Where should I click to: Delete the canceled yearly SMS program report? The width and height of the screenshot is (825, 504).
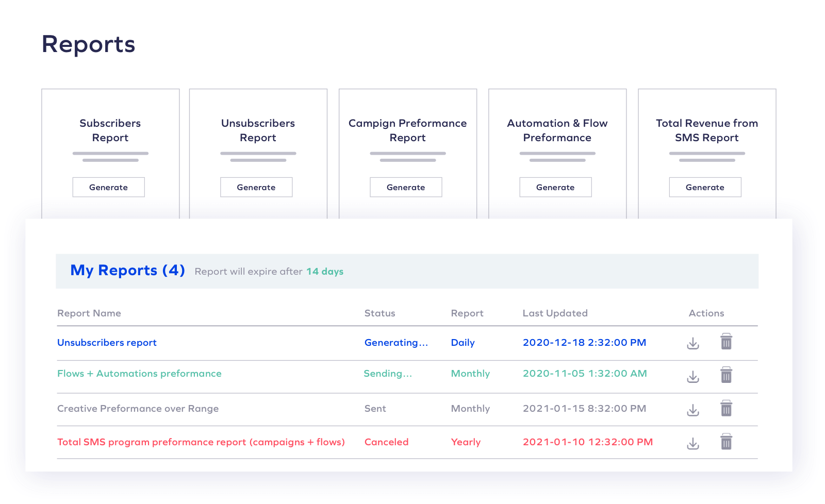(727, 442)
